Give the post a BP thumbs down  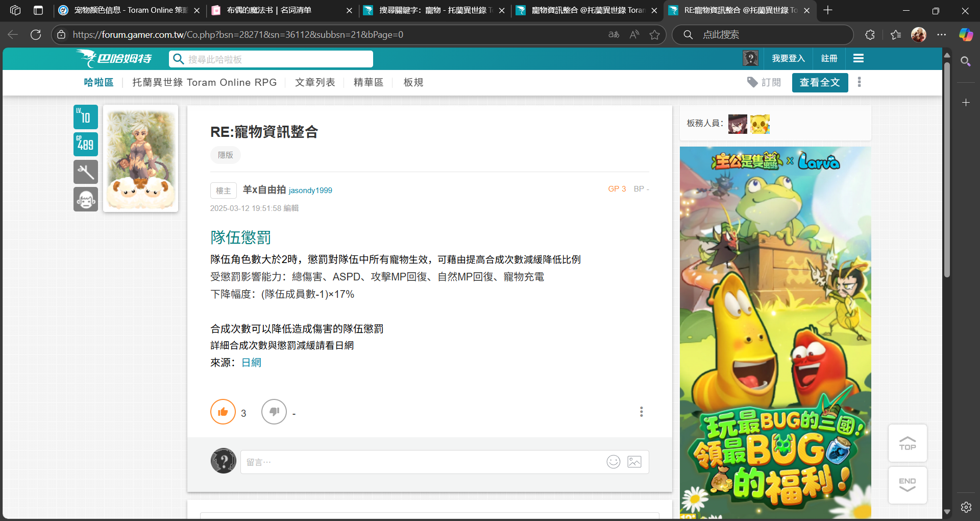pyautogui.click(x=274, y=412)
